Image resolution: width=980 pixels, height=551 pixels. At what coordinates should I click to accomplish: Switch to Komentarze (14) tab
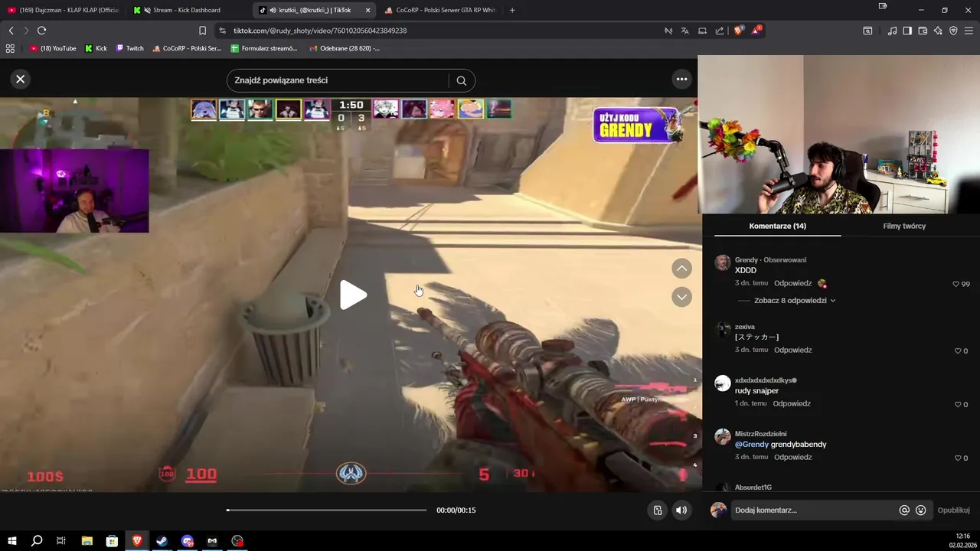[x=777, y=226]
